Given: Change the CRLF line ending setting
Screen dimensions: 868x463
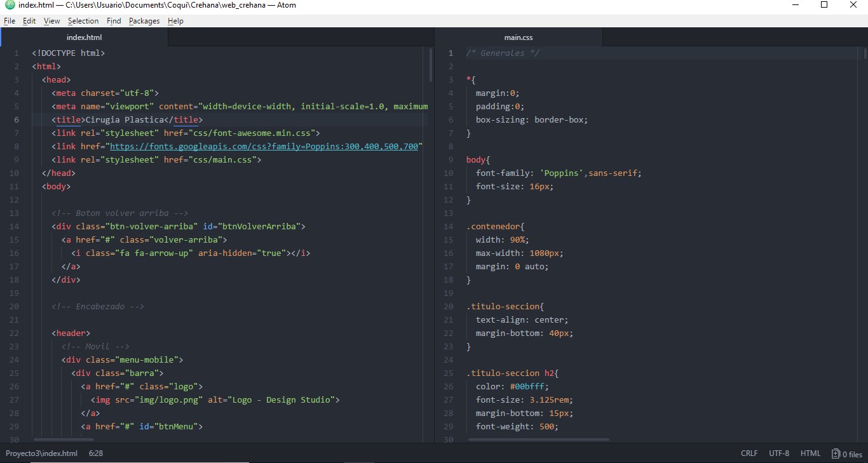Looking at the screenshot, I should (x=749, y=453).
